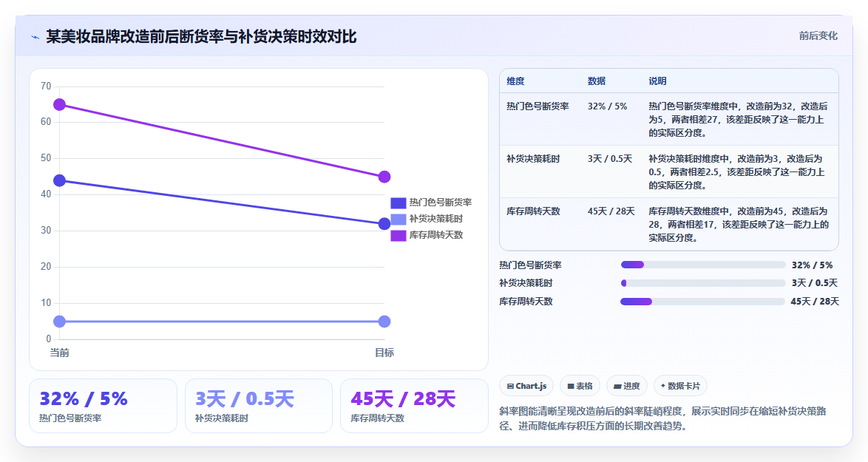Click the 维度 table column header
868x462 pixels.
pyautogui.click(x=515, y=81)
